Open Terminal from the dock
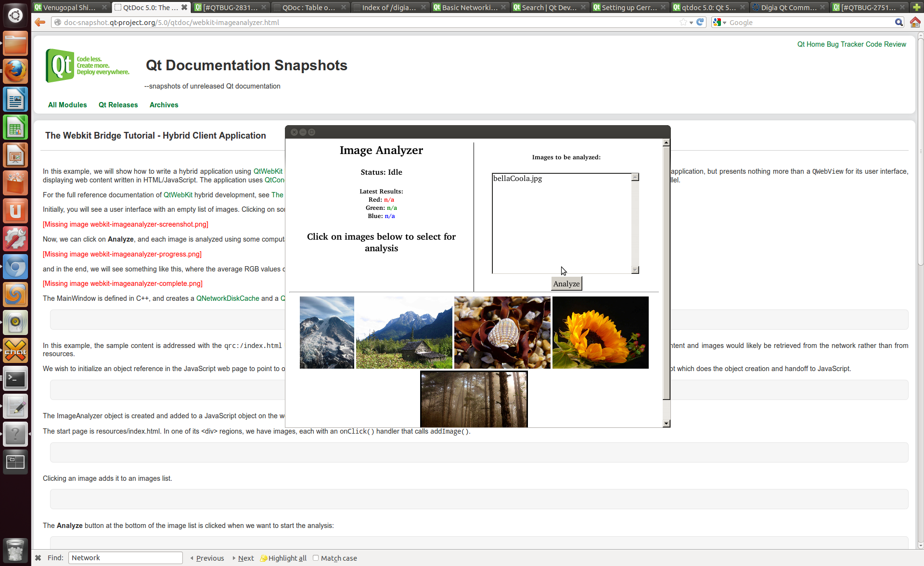This screenshot has width=924, height=566. 15,379
